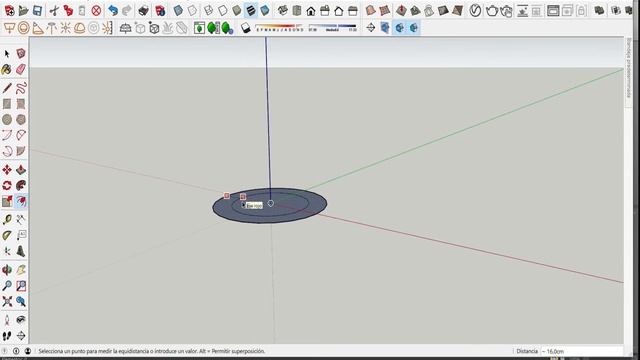Viewport: 640px width, 360px height.
Task: Activate the Section Plane tool
Action: click(21, 336)
